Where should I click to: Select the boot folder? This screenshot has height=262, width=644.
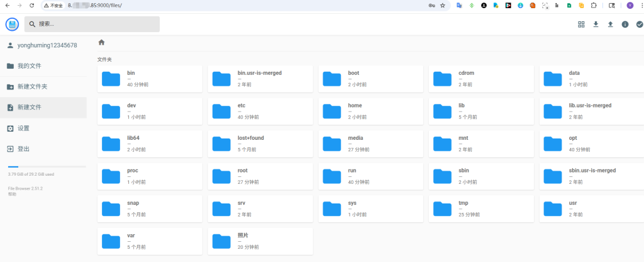(x=371, y=79)
